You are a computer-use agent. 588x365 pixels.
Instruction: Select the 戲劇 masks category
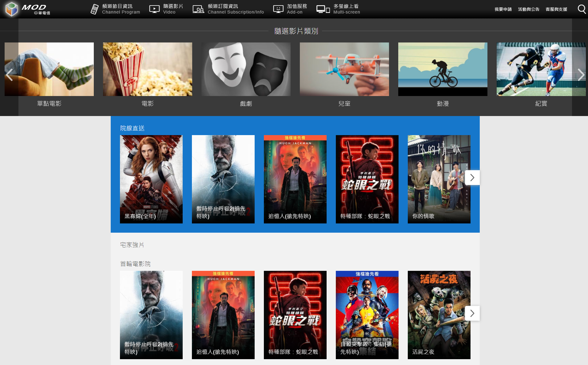pos(246,75)
